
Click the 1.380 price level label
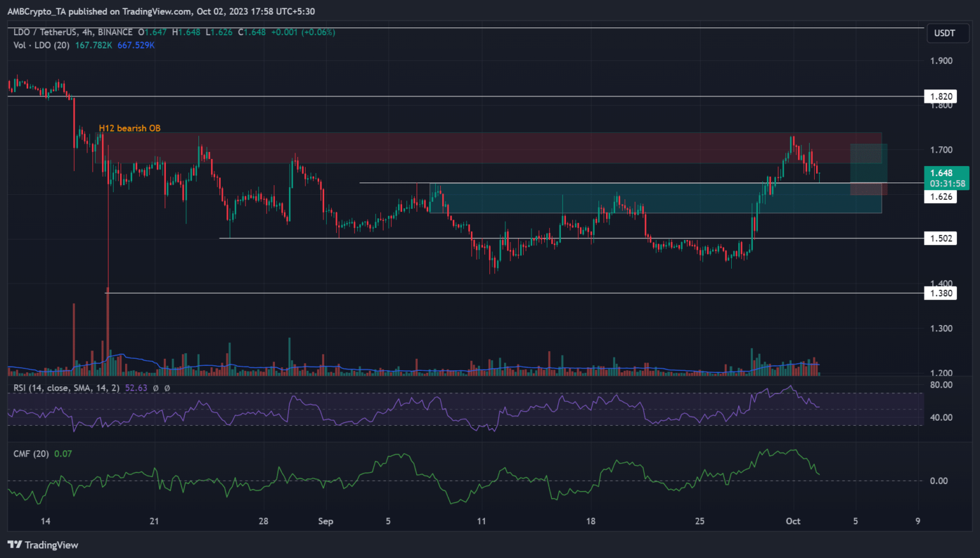tap(940, 293)
